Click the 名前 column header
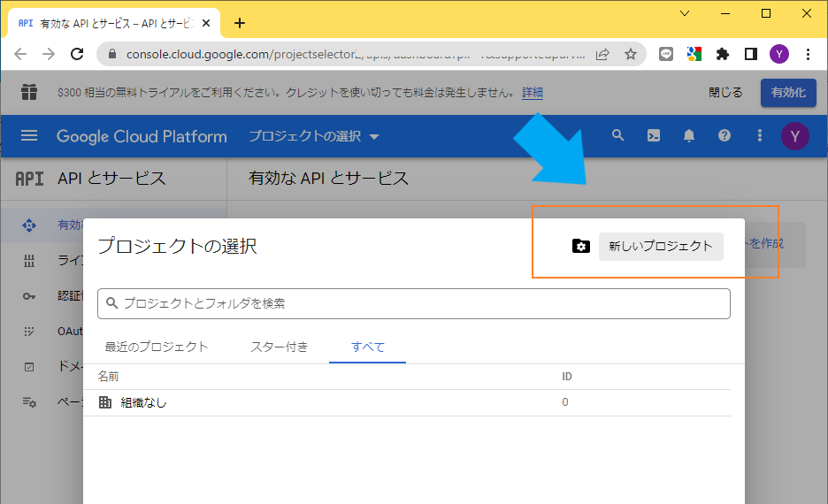The image size is (828, 504). (108, 377)
